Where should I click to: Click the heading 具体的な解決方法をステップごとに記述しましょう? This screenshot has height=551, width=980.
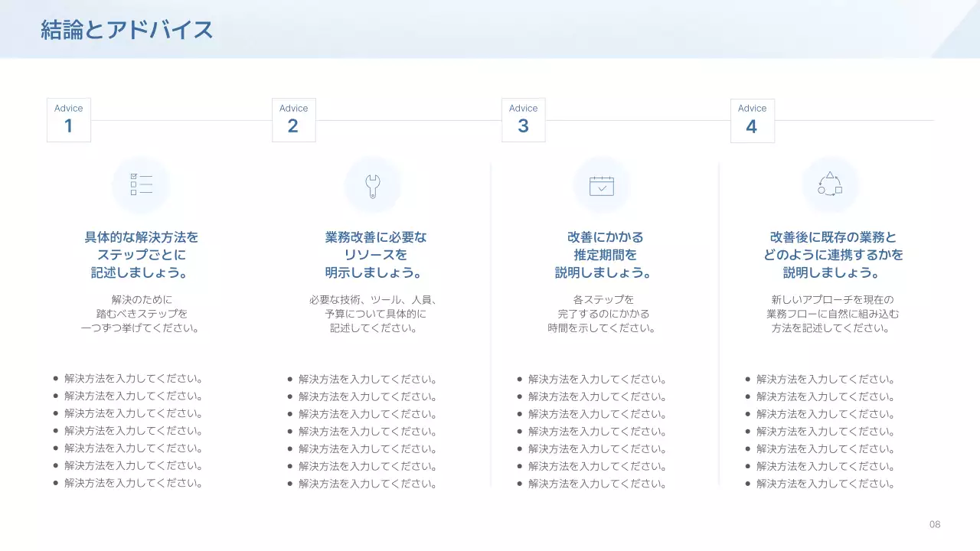click(141, 254)
